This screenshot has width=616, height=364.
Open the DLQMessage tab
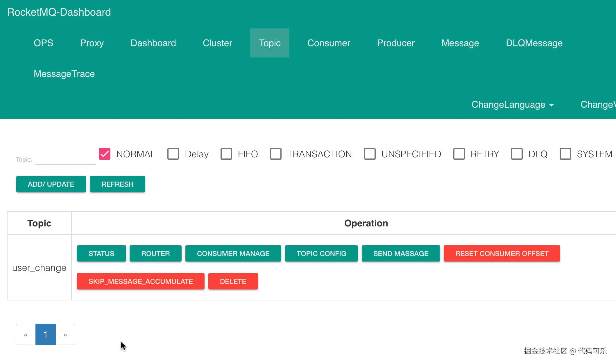click(534, 43)
